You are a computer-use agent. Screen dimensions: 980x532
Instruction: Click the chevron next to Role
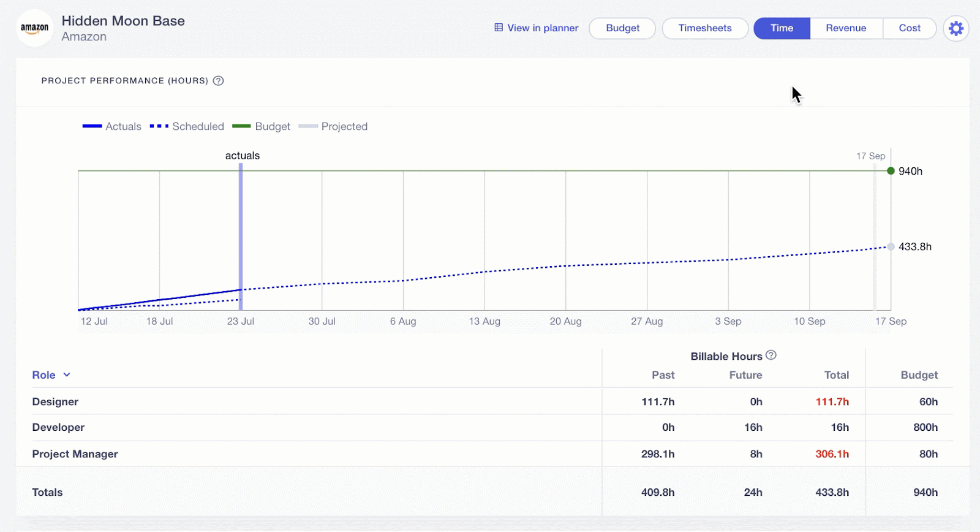67,375
